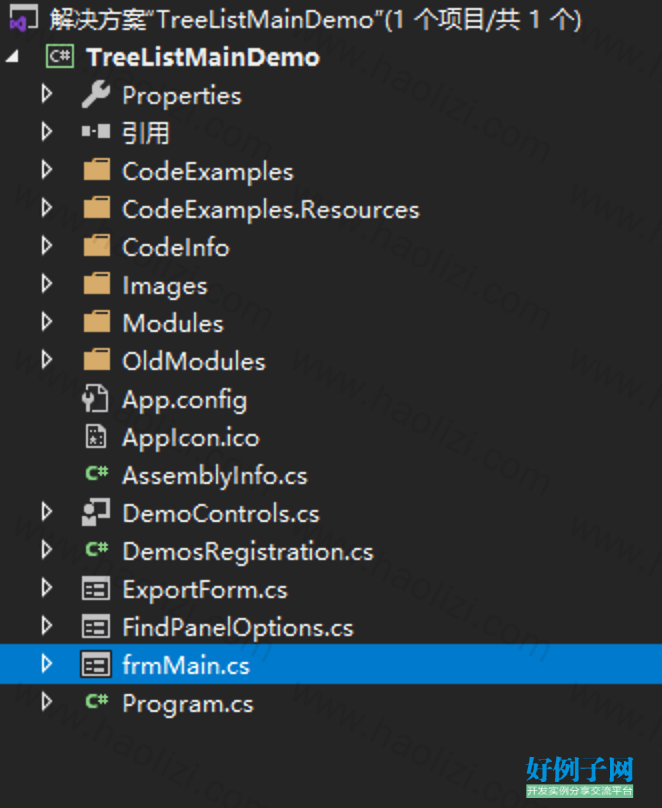Select the CodeExamples folder name
662x808 pixels.
pyautogui.click(x=208, y=172)
